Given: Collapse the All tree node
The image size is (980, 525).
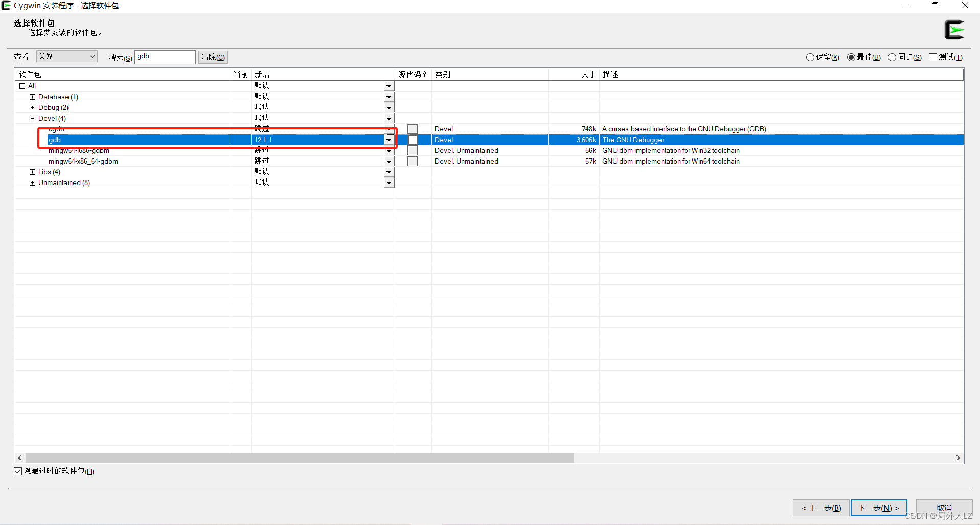Looking at the screenshot, I should point(22,86).
